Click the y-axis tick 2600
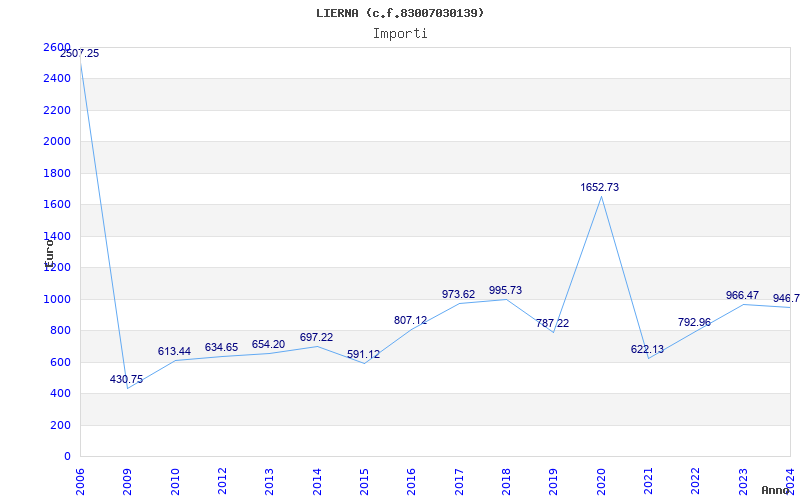Image resolution: width=800 pixels, height=500 pixels. (57, 47)
